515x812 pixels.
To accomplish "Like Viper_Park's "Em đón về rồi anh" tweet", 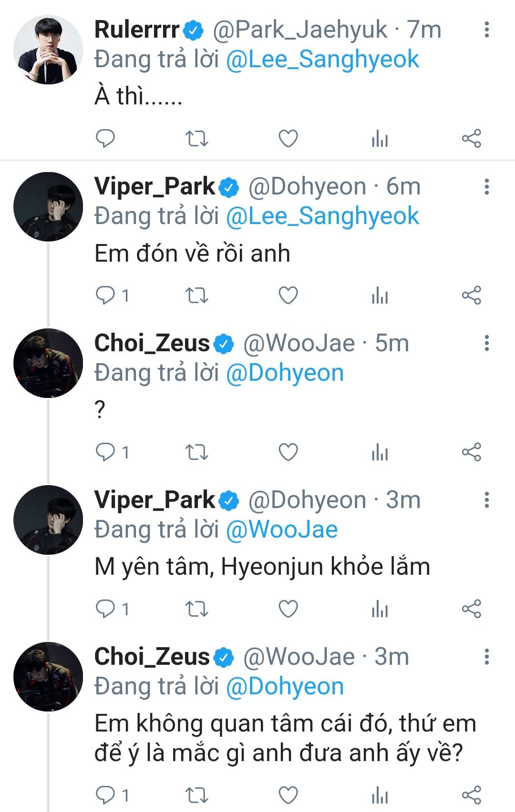I will 288,295.
